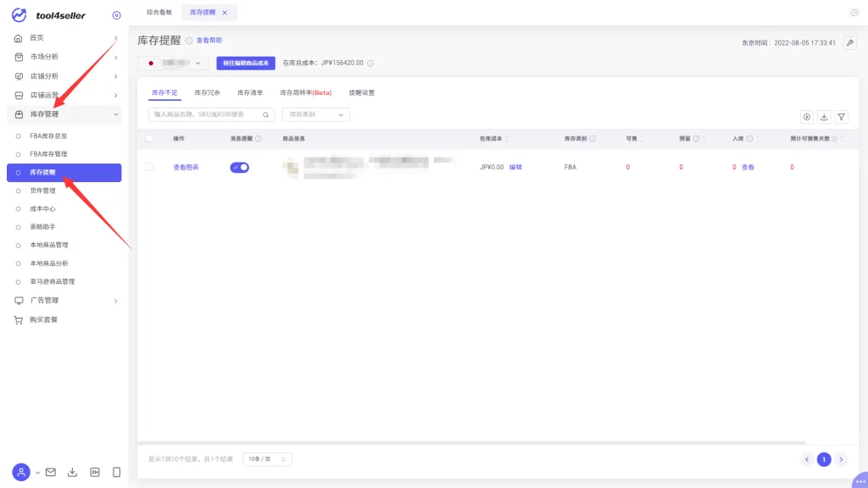Click the product search input field
The image size is (868, 488).
click(x=211, y=114)
